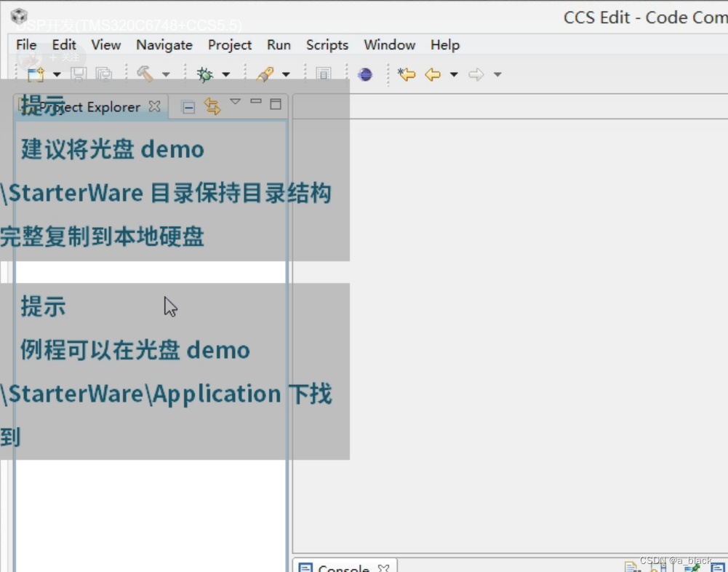
Task: Expand the Debug dropdown arrow
Action: 225,74
